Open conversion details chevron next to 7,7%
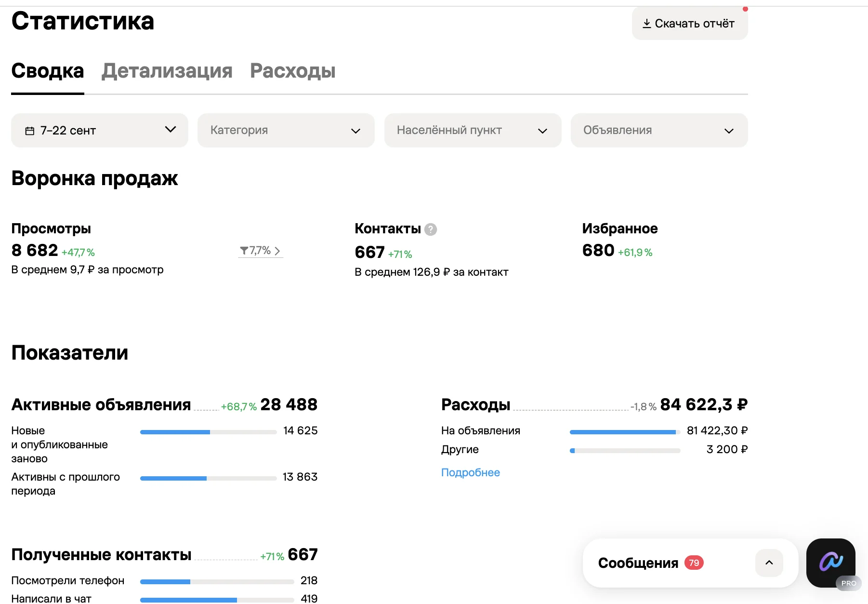Viewport: 868px width, 604px height. [277, 251]
